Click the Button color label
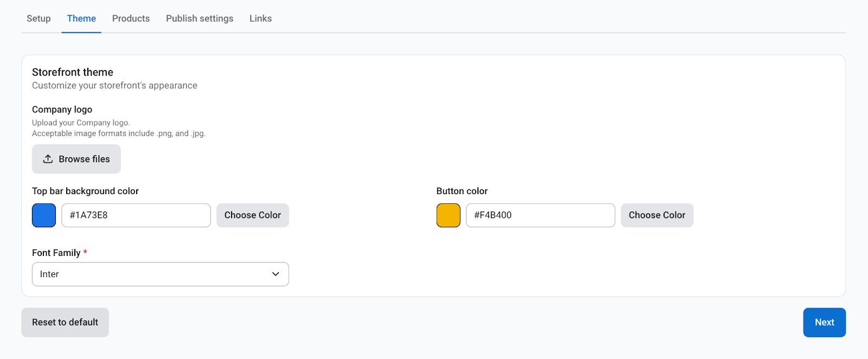 pos(462,191)
